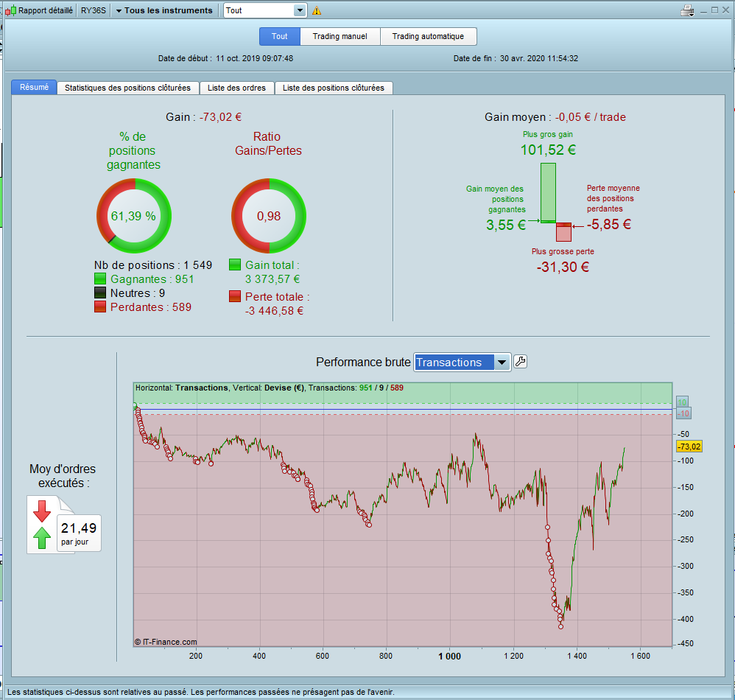Click the green up arrow orders icon
Viewport: 735px width, 700px height.
42,537
